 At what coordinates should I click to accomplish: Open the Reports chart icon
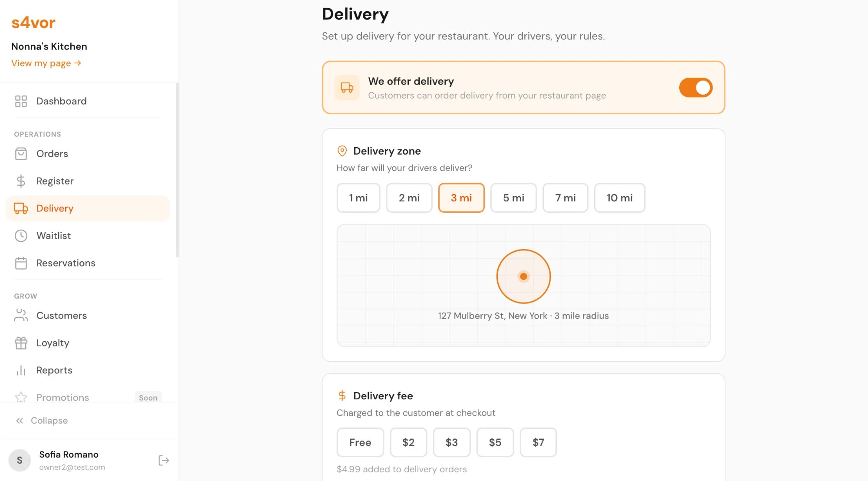tap(20, 370)
